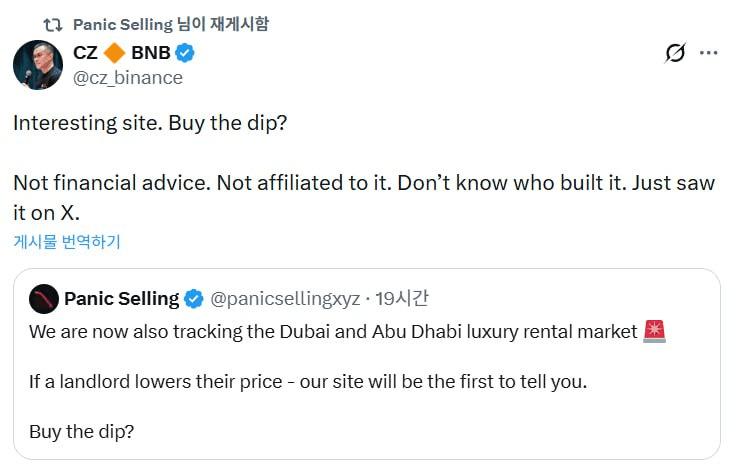Click the Grok slashed-circle icon
The width and height of the screenshot is (739, 475).
(x=675, y=53)
